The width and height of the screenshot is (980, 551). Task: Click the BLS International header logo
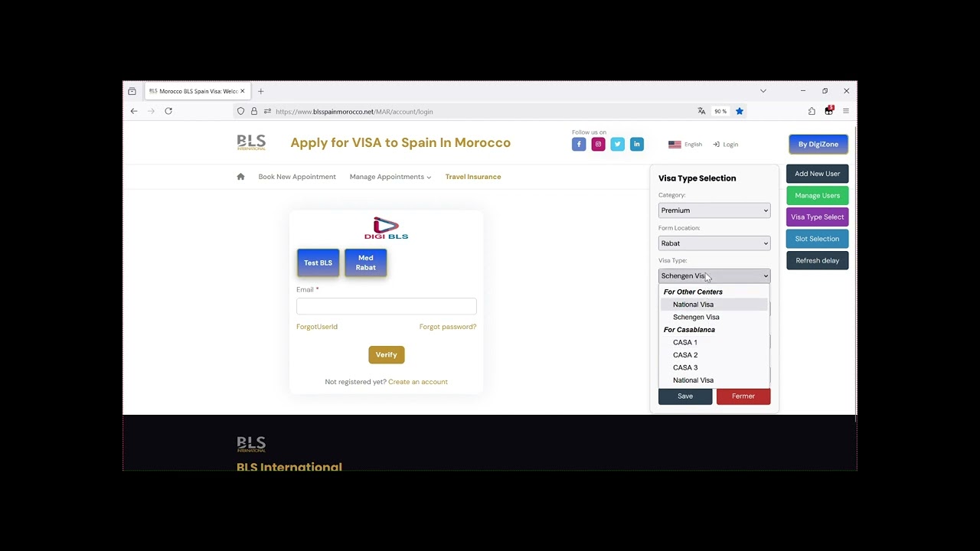click(x=251, y=142)
